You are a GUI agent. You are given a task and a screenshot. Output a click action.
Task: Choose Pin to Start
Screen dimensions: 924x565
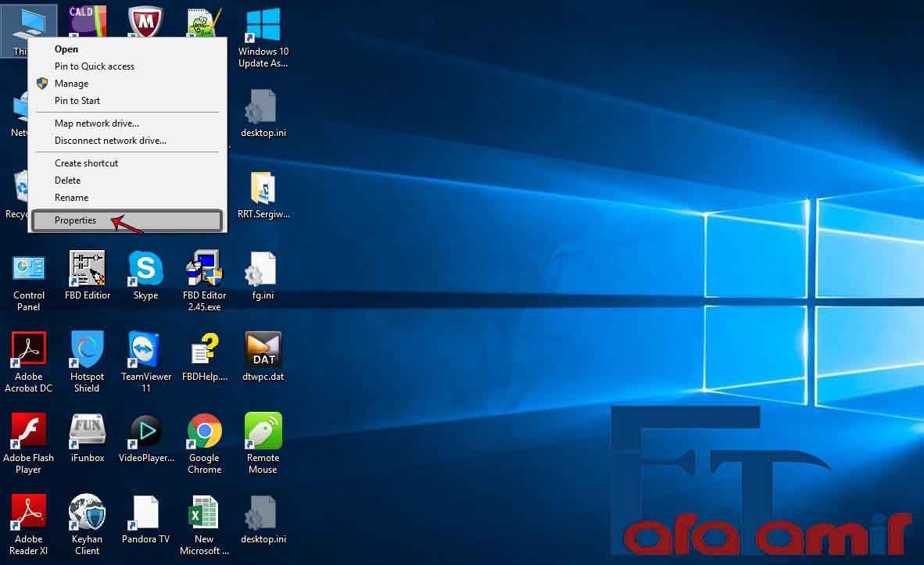(127, 100)
